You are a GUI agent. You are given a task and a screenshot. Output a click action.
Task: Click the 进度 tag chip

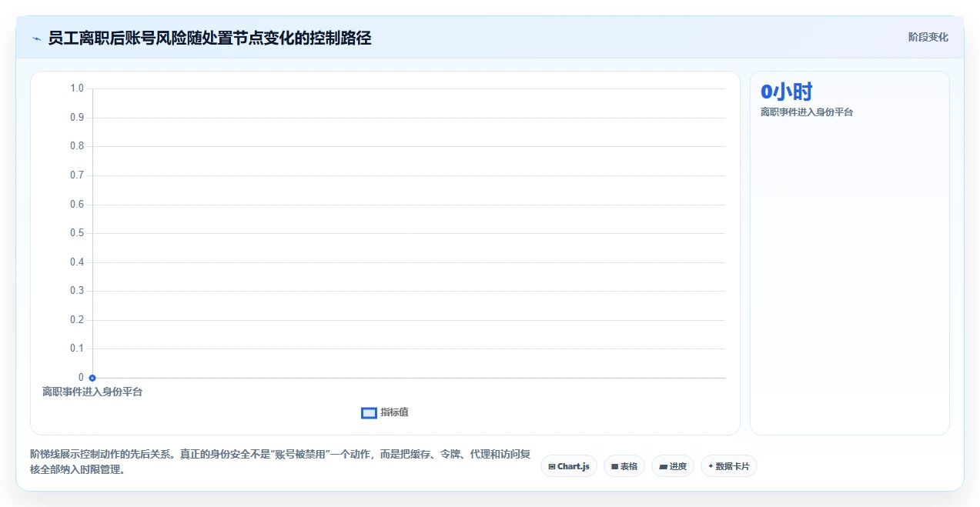(x=673, y=466)
